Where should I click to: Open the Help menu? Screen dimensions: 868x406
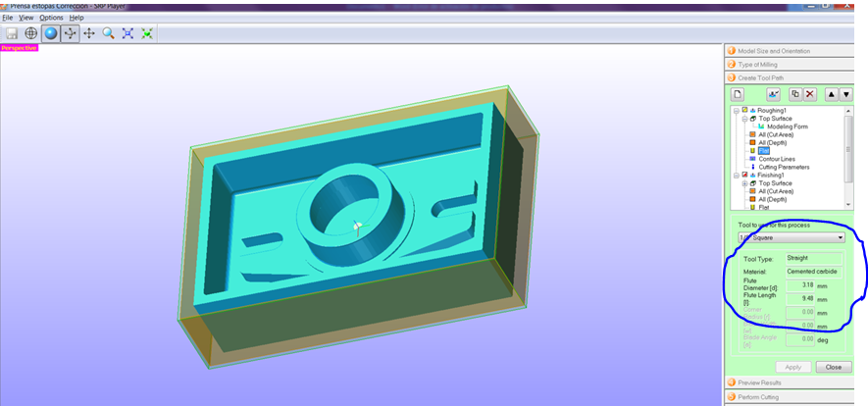pos(77,18)
